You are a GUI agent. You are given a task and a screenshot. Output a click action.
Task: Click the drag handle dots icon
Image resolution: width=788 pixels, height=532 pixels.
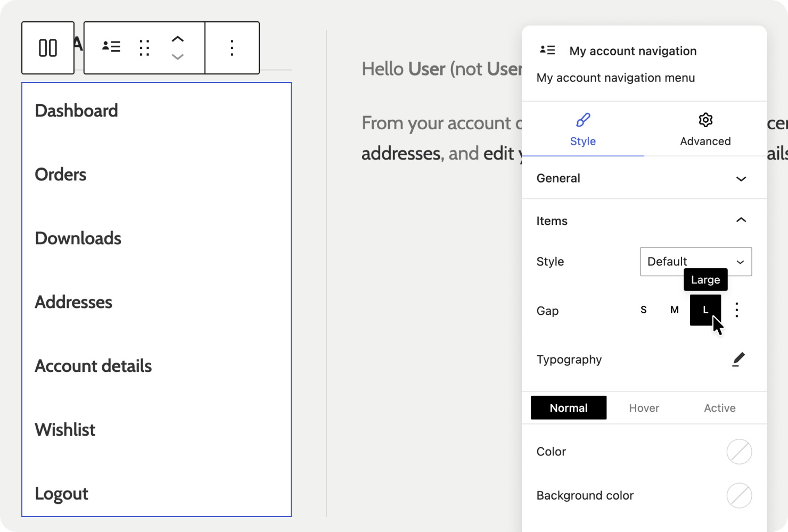[x=144, y=48]
